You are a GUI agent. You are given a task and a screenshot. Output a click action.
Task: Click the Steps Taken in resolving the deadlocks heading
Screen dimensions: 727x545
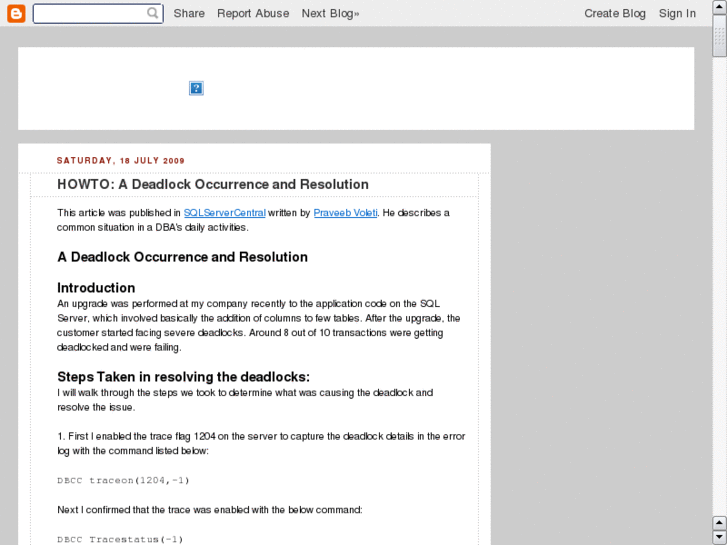[183, 377]
